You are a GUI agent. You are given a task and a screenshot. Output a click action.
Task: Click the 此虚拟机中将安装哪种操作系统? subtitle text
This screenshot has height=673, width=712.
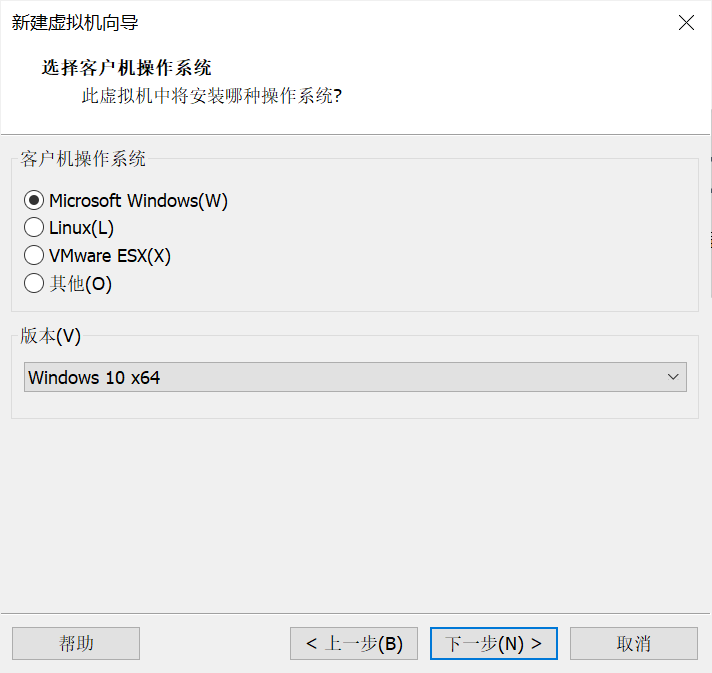pos(211,97)
